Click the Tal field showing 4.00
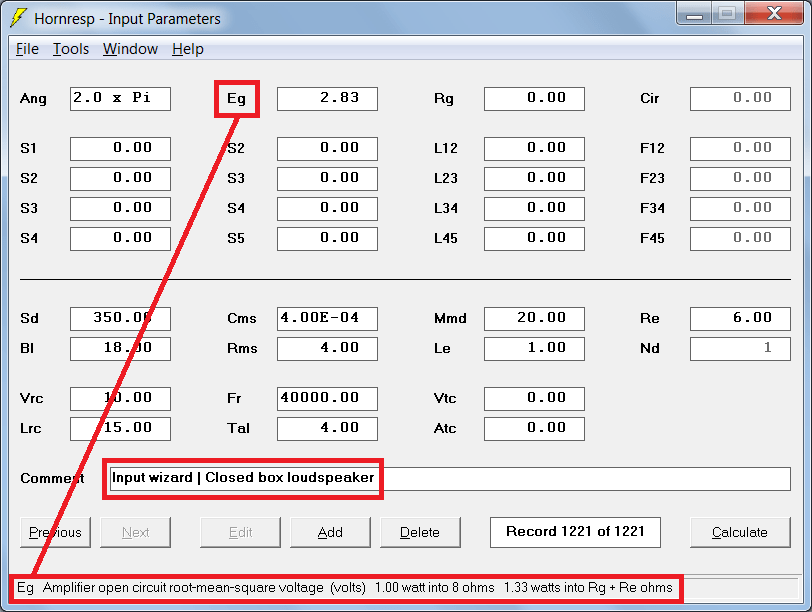This screenshot has width=812, height=612. tap(327, 429)
